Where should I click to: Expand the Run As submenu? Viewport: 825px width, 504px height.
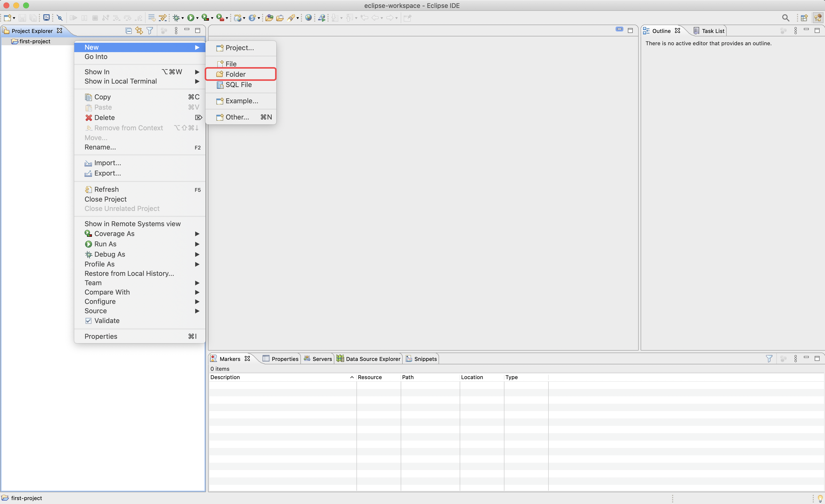coord(140,244)
